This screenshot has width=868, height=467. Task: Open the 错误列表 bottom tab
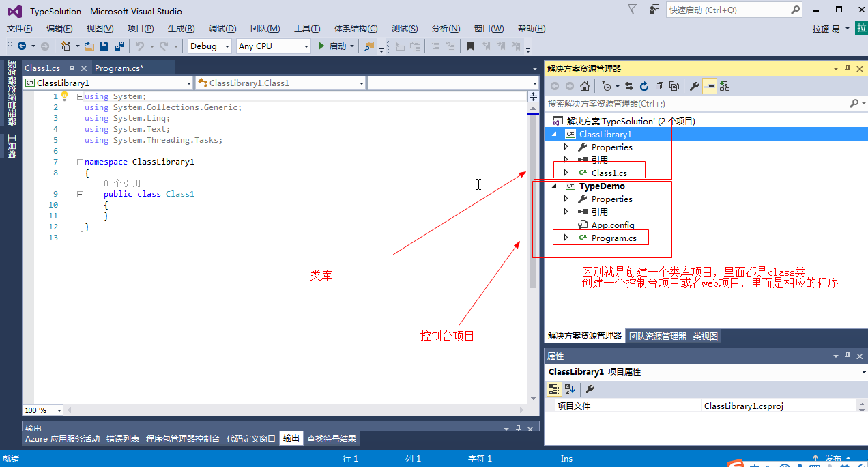[123, 438]
